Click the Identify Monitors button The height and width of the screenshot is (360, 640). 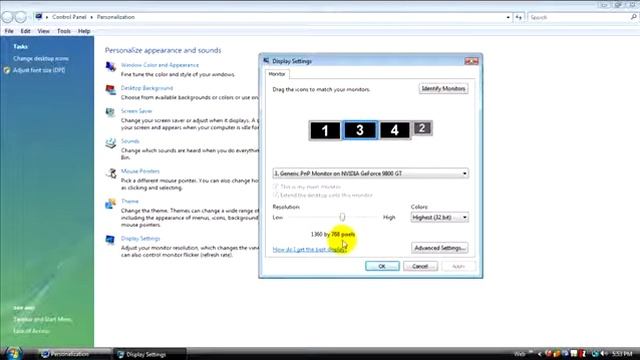tap(443, 89)
